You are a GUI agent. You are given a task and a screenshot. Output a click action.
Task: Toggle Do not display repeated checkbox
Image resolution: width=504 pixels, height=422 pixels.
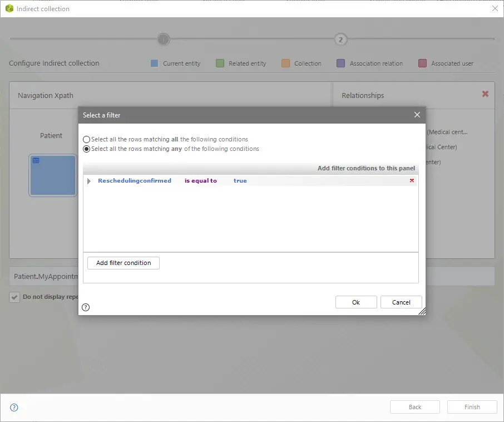[x=14, y=297]
